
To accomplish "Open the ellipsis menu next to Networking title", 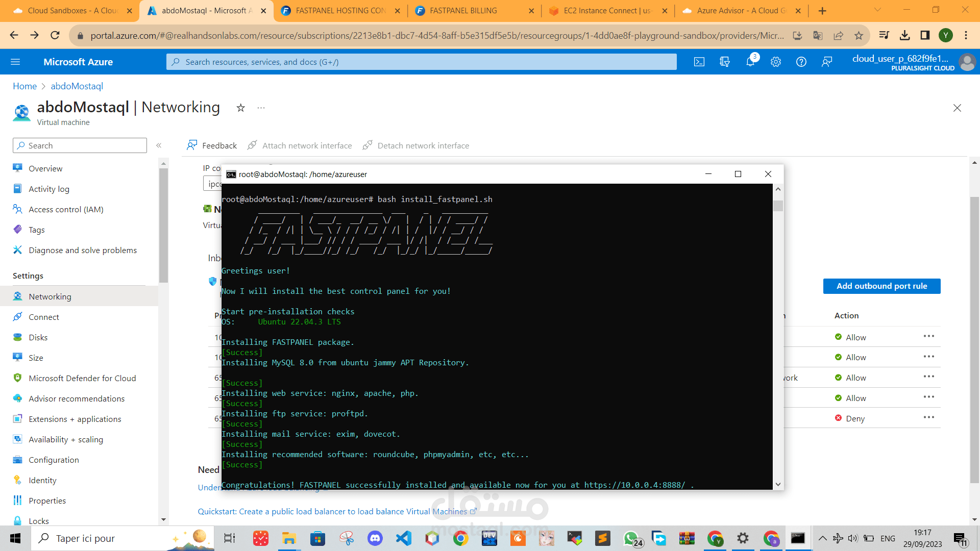I will (261, 108).
